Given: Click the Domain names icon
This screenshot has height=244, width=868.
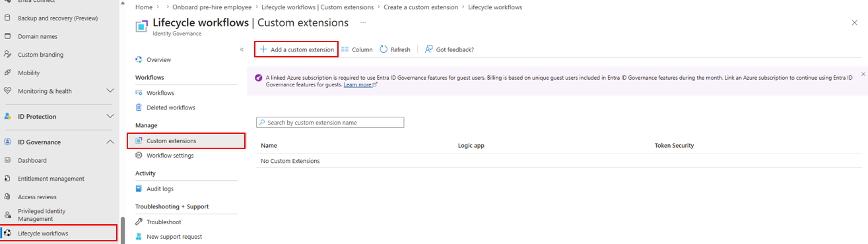Looking at the screenshot, I should coord(7,36).
